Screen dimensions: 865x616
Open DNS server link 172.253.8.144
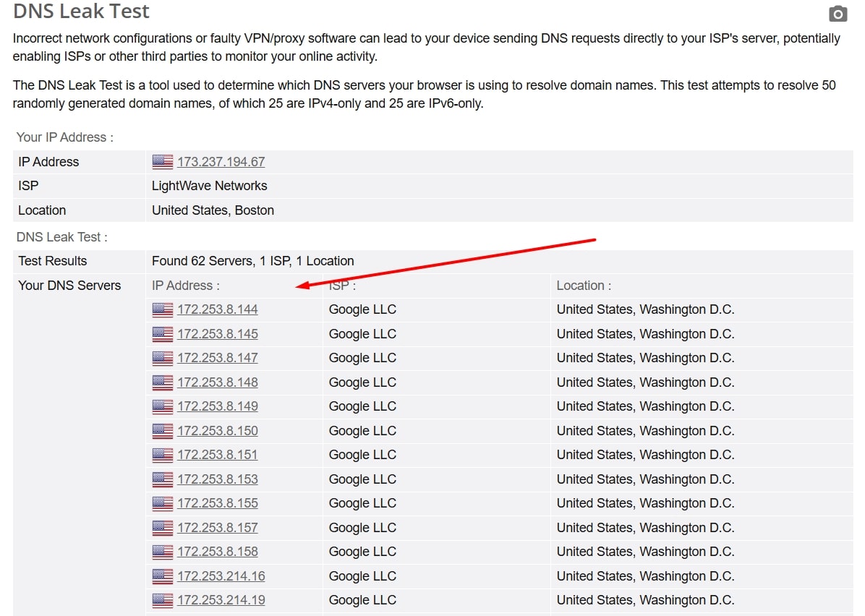tap(218, 309)
